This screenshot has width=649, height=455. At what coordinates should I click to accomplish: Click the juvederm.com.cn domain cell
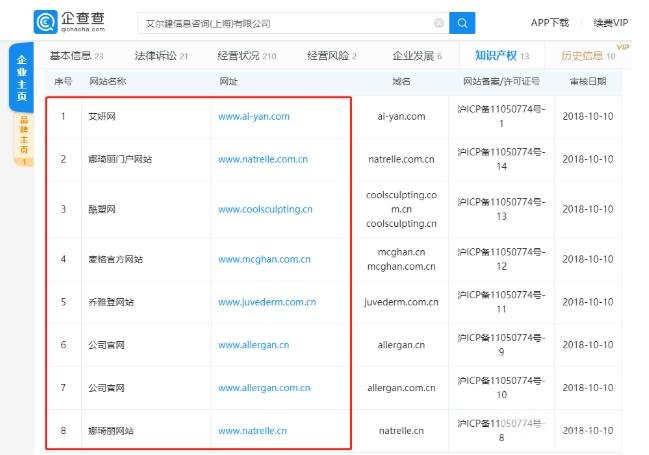click(401, 302)
